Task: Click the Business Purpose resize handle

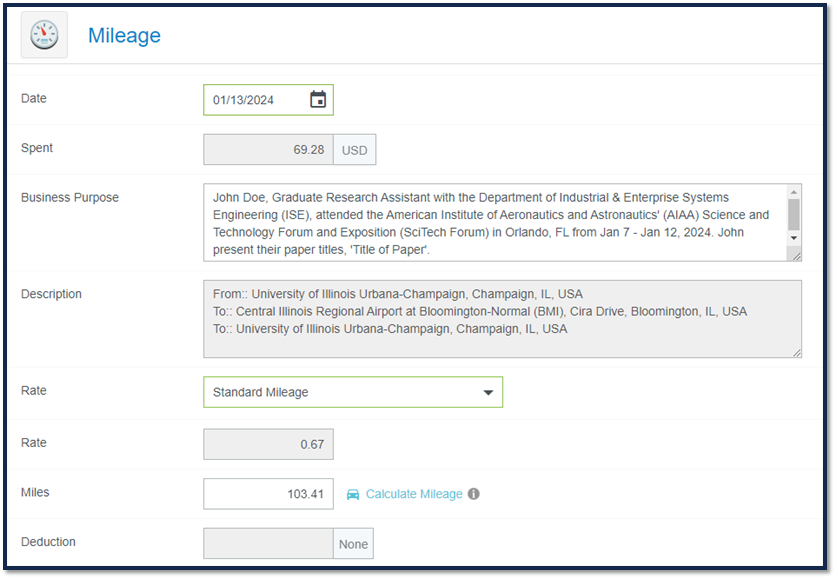Action: pyautogui.click(x=796, y=256)
